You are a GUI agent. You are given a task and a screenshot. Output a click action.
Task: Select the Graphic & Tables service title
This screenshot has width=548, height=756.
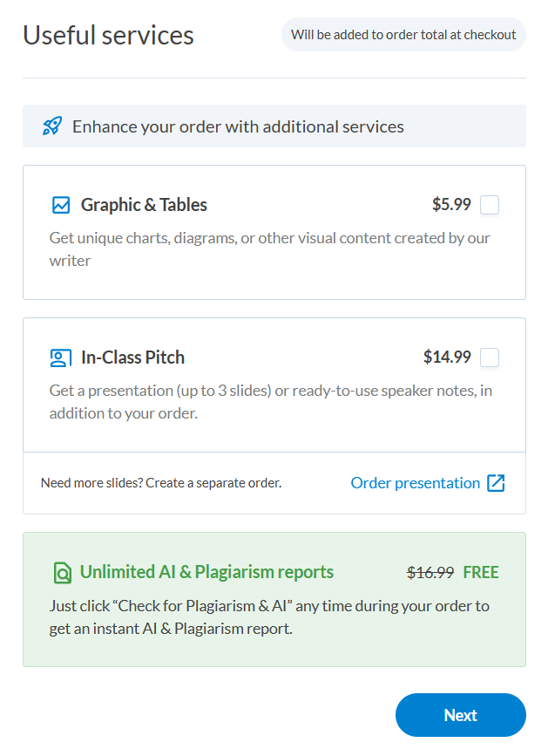click(x=144, y=205)
